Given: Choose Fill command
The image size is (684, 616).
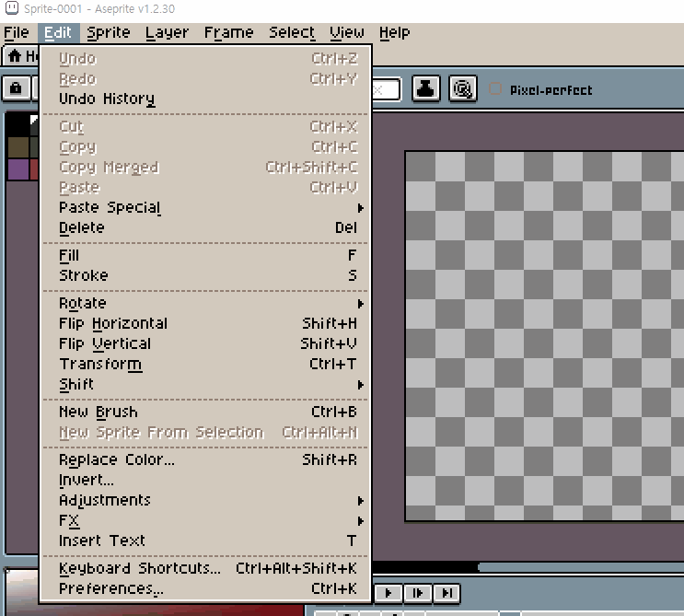Looking at the screenshot, I should click(205, 255).
